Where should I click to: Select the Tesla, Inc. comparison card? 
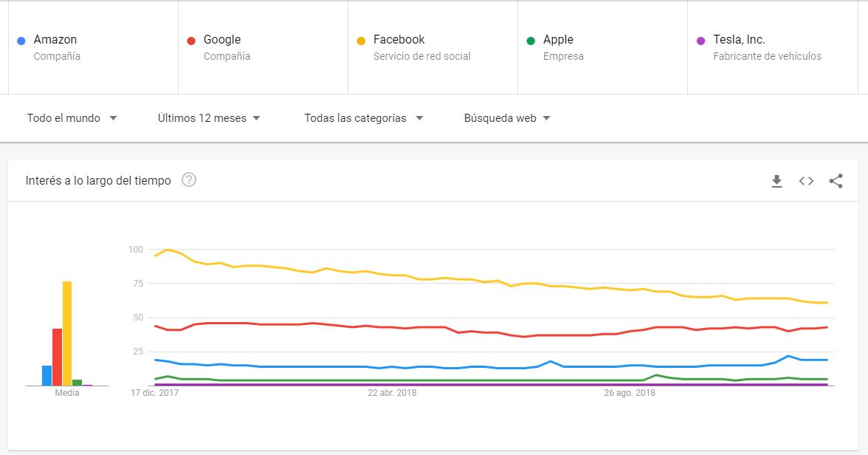click(x=772, y=46)
